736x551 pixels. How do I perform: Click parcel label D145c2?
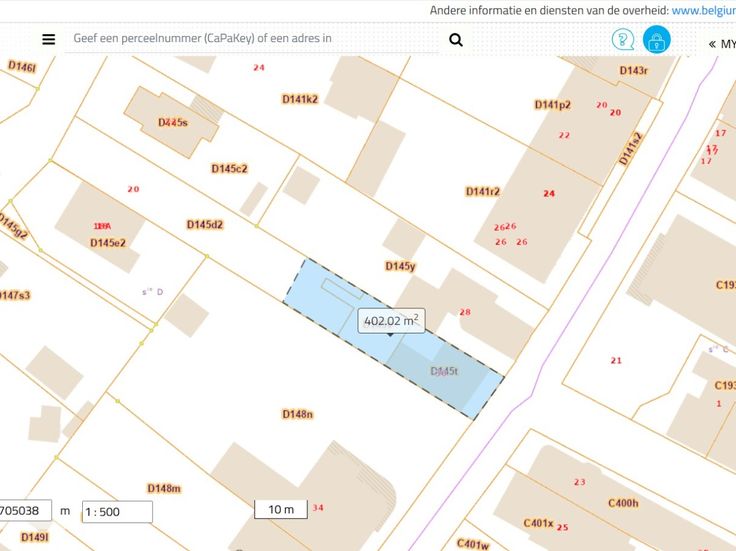click(229, 169)
